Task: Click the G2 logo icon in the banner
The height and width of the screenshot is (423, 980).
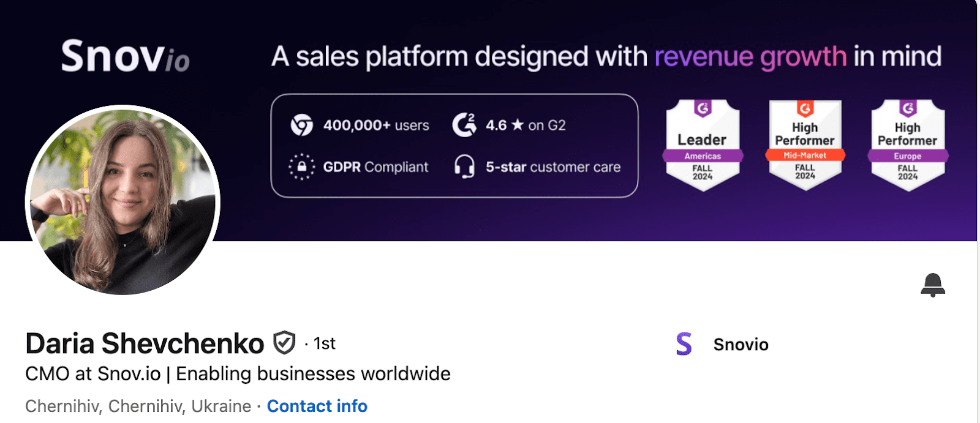Action: pos(464,125)
